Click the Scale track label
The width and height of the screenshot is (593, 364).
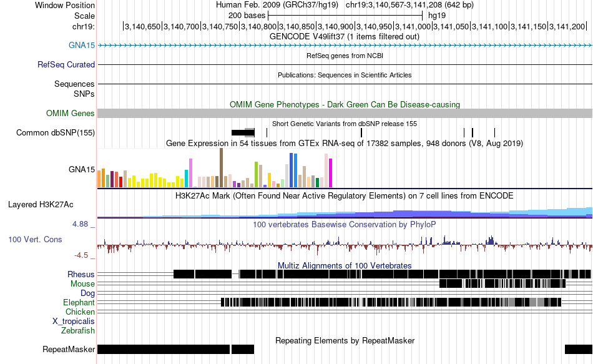click(84, 16)
